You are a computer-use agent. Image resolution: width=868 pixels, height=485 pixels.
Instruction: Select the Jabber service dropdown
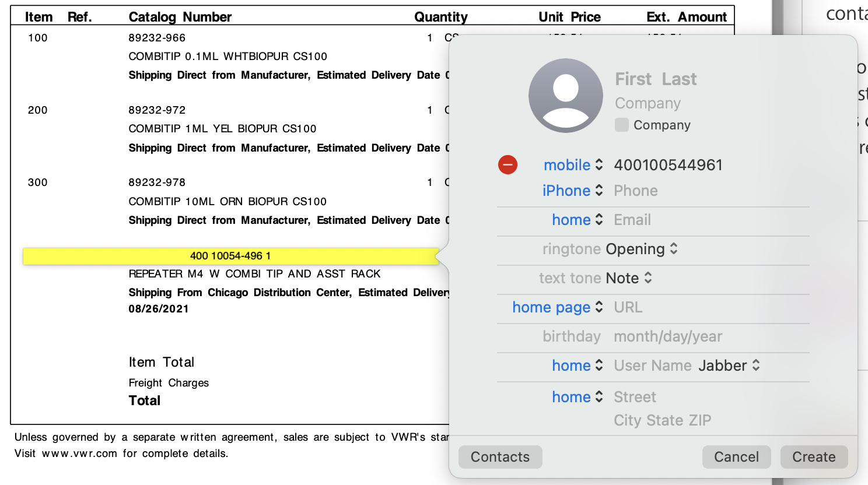click(x=729, y=365)
